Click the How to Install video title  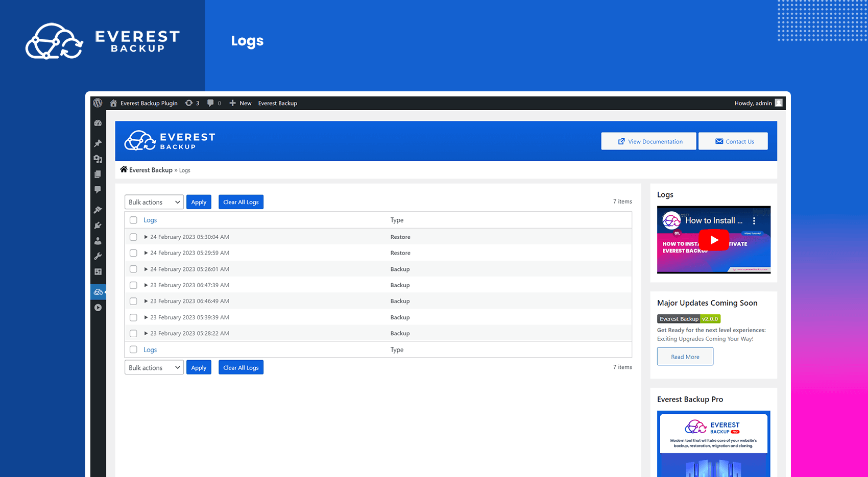click(713, 220)
